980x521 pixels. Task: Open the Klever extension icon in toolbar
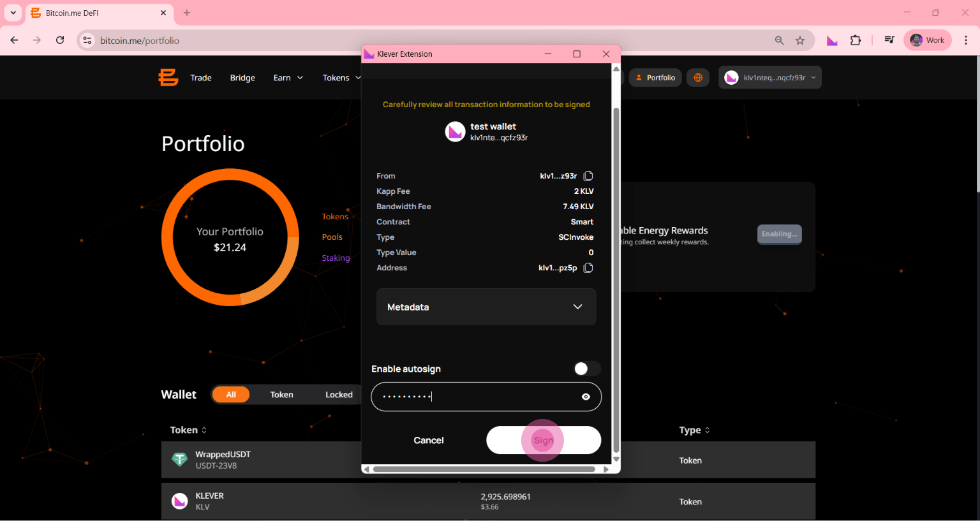tap(832, 41)
